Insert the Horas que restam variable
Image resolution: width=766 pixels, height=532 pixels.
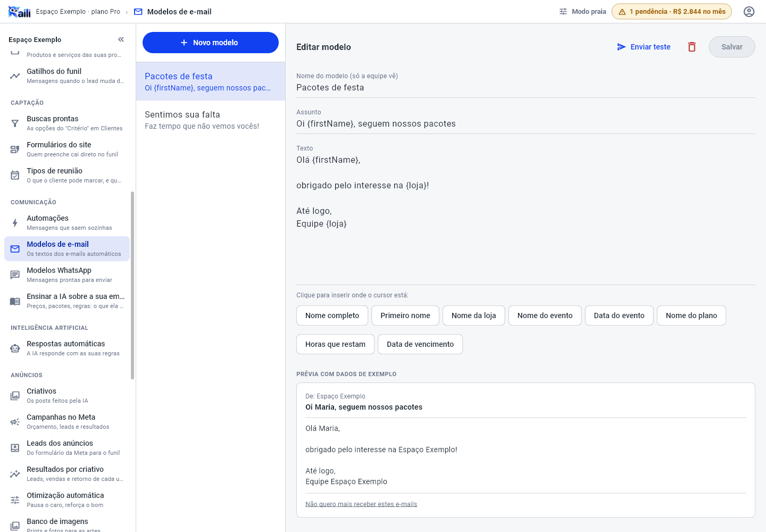(x=335, y=344)
